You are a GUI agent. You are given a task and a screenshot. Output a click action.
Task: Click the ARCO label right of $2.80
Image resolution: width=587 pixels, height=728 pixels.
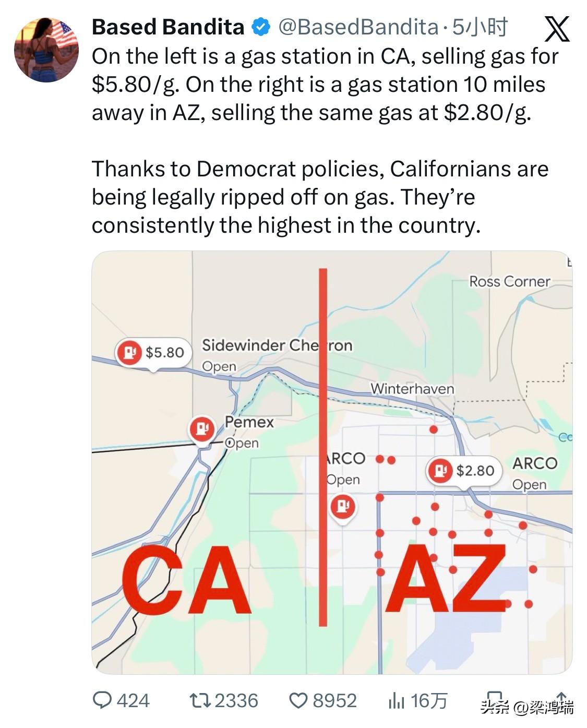tap(534, 463)
